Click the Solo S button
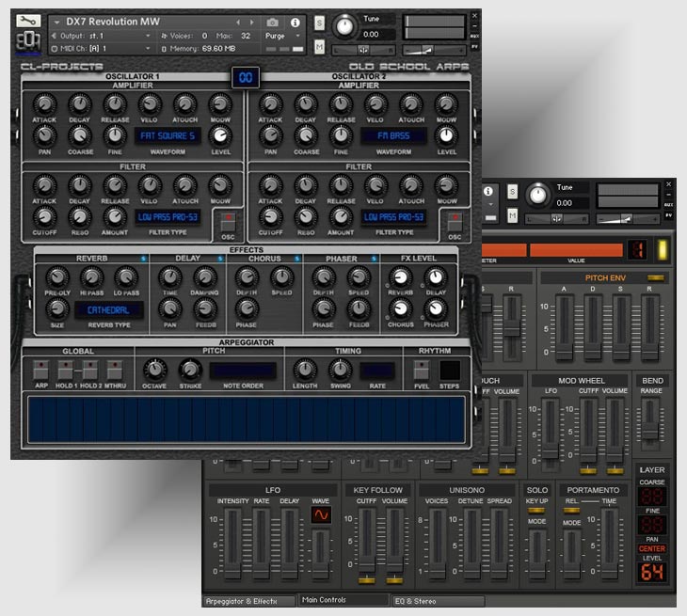Screen dimensions: 687x616 (320, 22)
